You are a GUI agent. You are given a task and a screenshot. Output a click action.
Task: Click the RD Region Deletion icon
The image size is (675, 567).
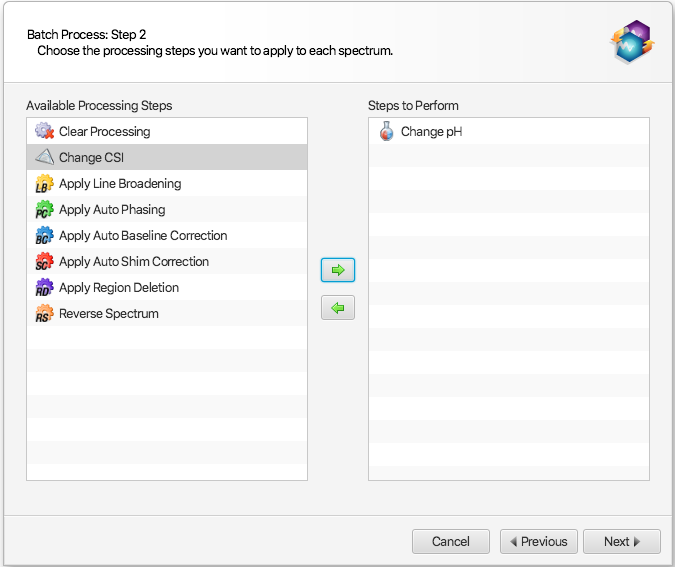click(43, 288)
